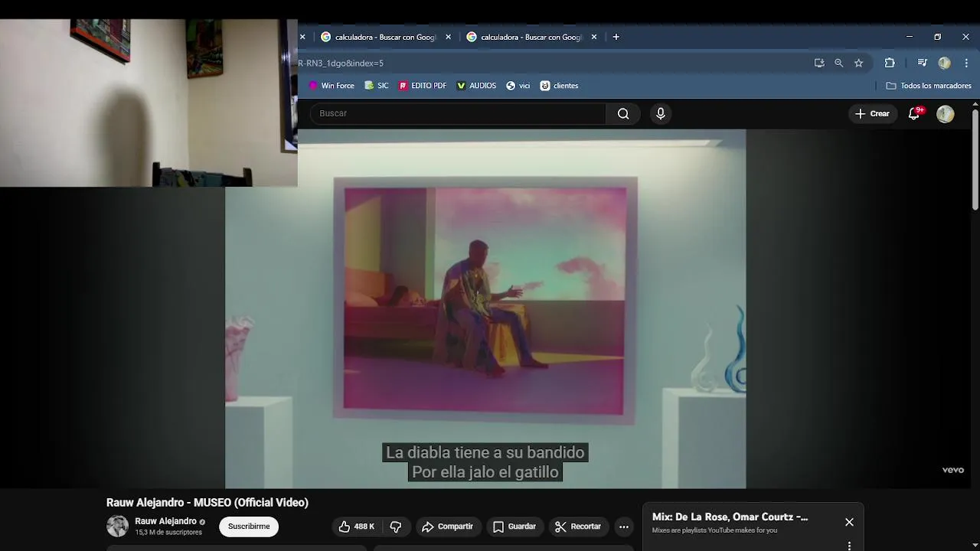Open Mix: De La Rose, Omar Courtz title
The width and height of the screenshot is (980, 551).
(730, 517)
